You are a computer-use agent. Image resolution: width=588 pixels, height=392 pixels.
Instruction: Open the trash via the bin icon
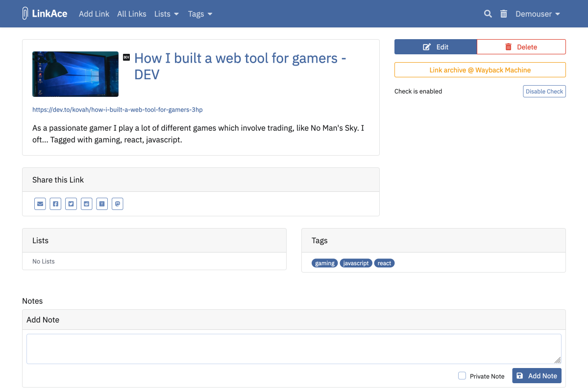click(503, 14)
